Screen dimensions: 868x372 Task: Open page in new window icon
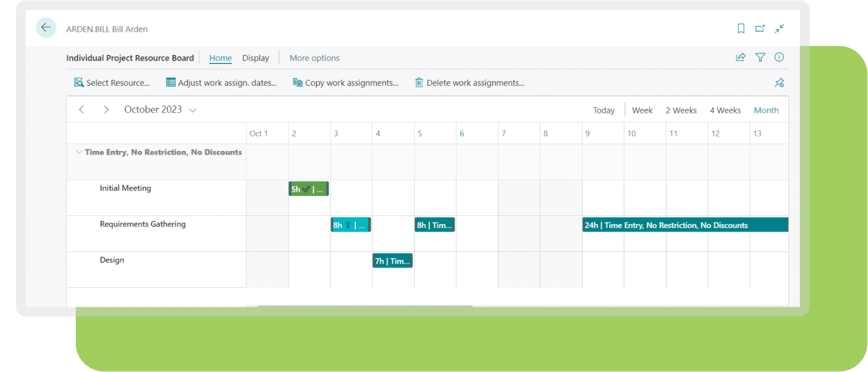tap(760, 29)
